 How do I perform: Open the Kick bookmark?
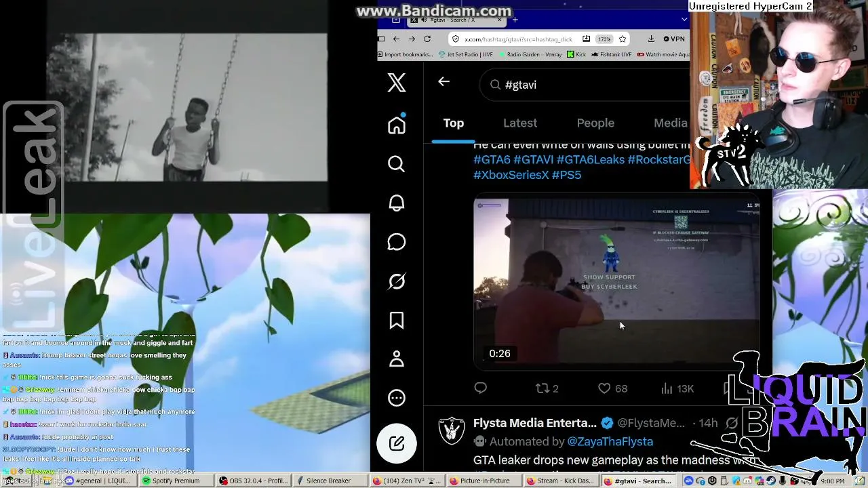576,54
